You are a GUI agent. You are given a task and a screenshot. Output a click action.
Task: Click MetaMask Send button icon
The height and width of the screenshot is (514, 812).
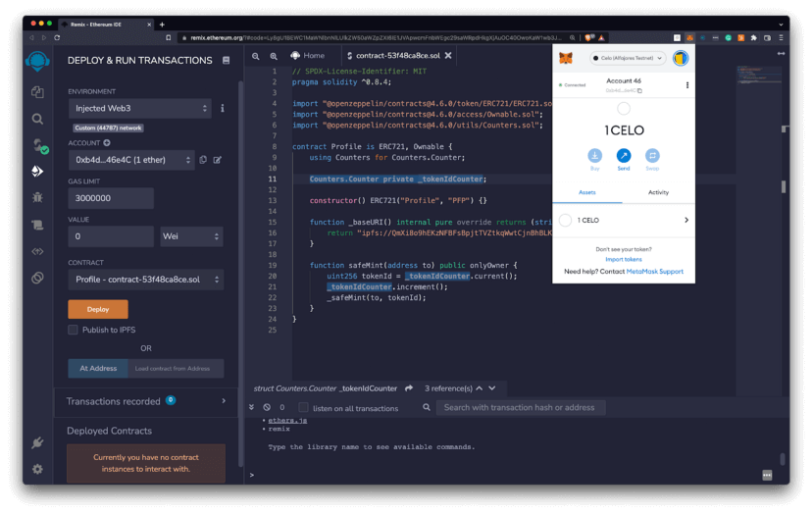tap(624, 156)
